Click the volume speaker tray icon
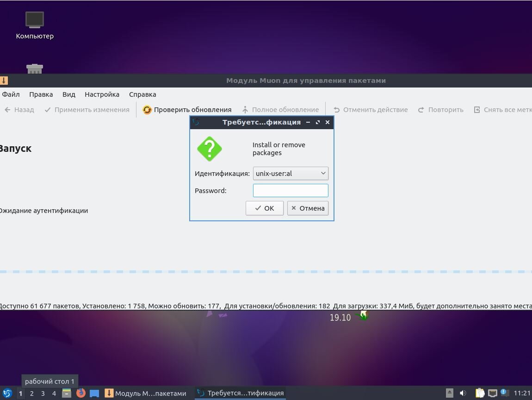This screenshot has height=400, width=532. tap(463, 393)
